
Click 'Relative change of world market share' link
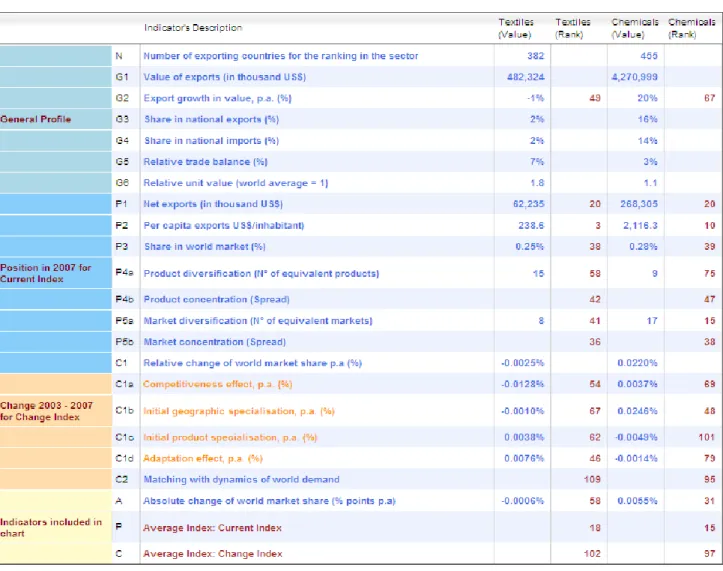[252, 363]
